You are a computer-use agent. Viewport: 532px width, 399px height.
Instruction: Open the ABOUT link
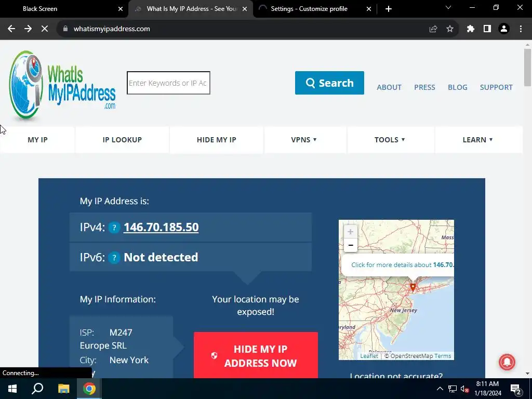[389, 87]
